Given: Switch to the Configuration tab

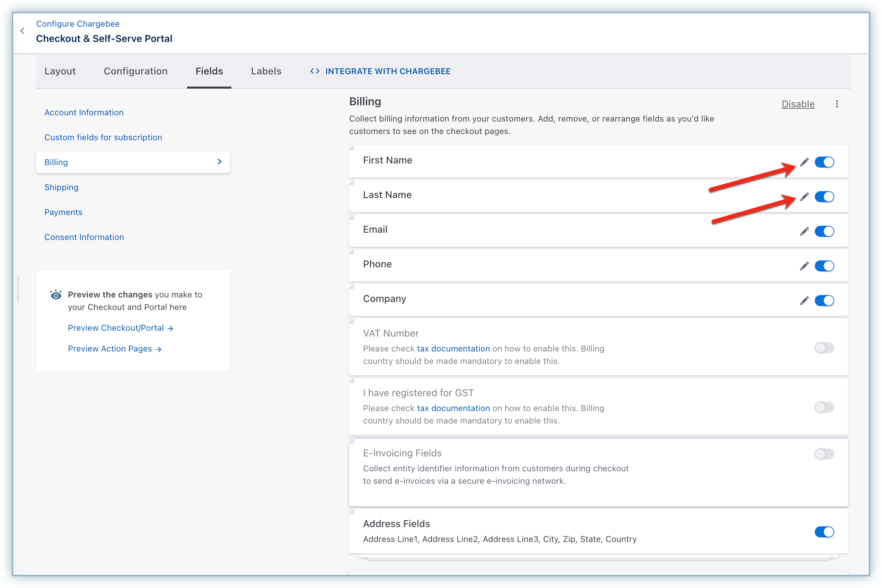Looking at the screenshot, I should pyautogui.click(x=135, y=71).
